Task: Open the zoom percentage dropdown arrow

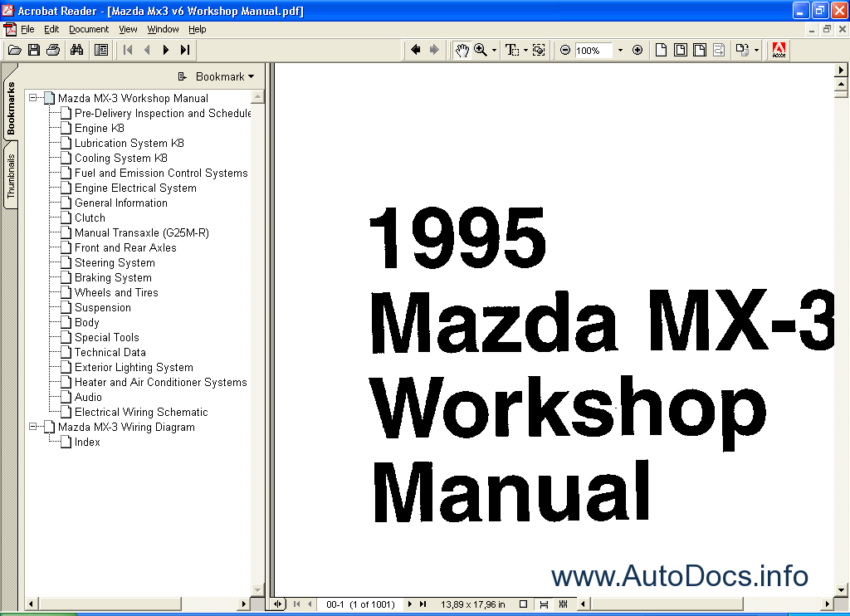Action: click(620, 51)
